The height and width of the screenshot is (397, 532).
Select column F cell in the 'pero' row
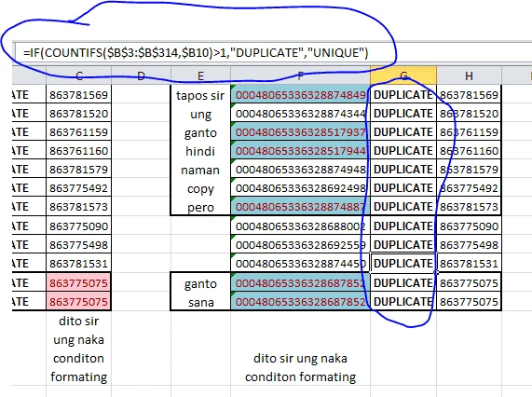pyautogui.click(x=300, y=206)
